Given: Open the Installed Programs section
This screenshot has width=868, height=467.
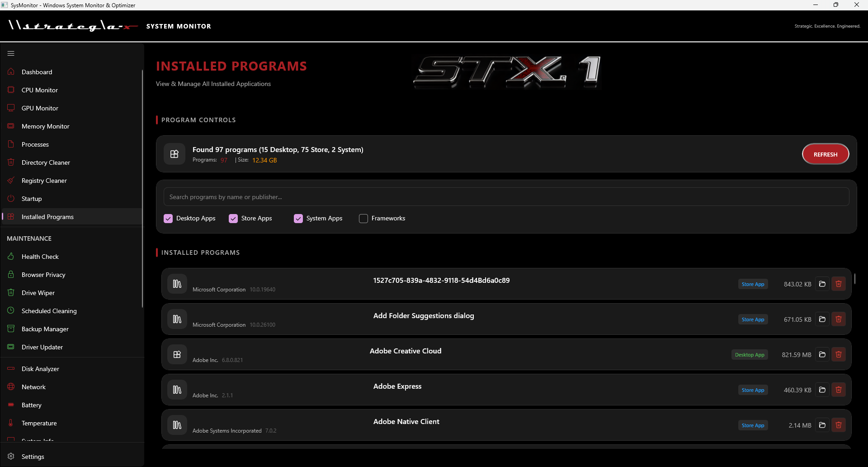Looking at the screenshot, I should 47,217.
